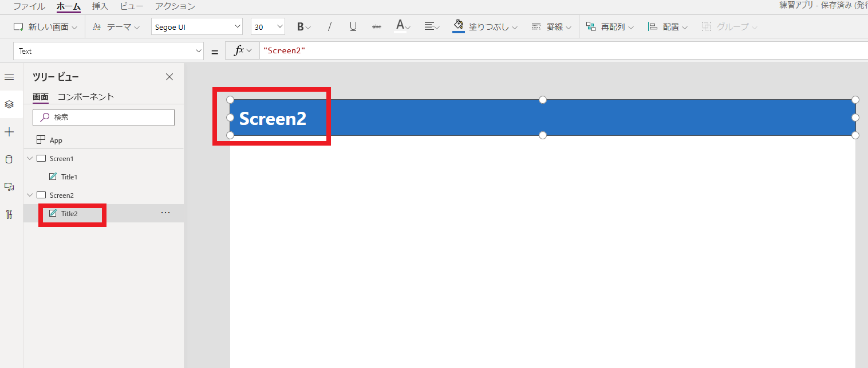Click the App icon in tree
The height and width of the screenshot is (368, 868).
click(x=41, y=140)
